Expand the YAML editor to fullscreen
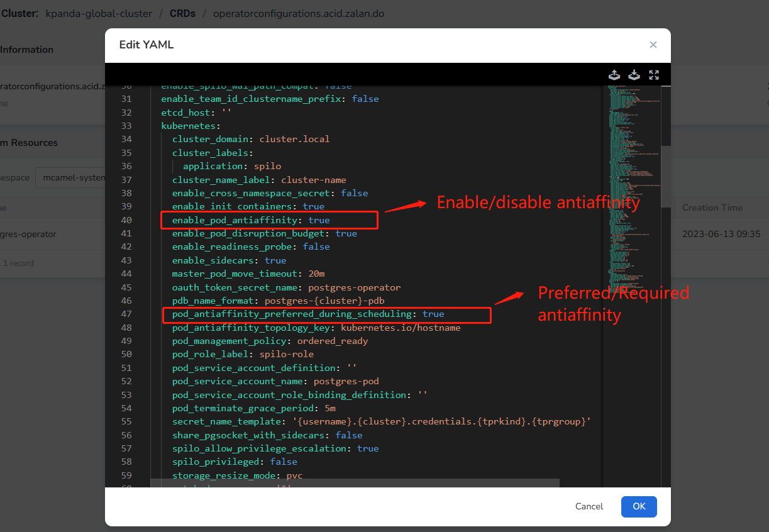 click(654, 75)
